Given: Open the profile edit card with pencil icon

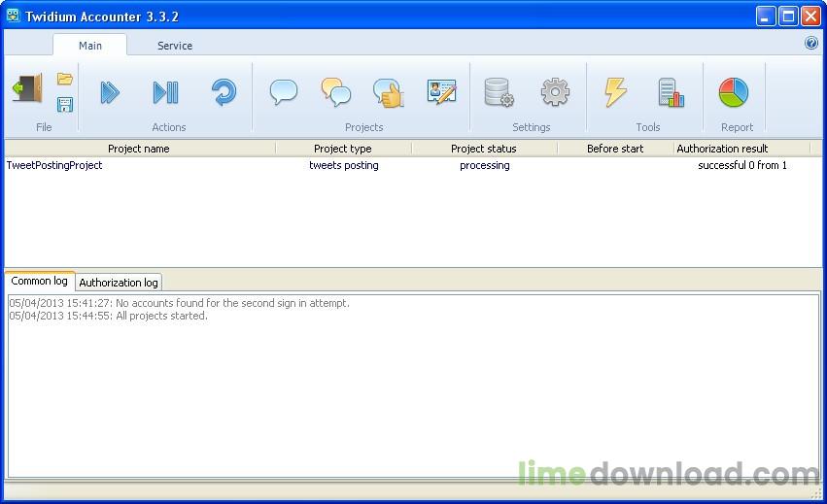Looking at the screenshot, I should click(442, 92).
